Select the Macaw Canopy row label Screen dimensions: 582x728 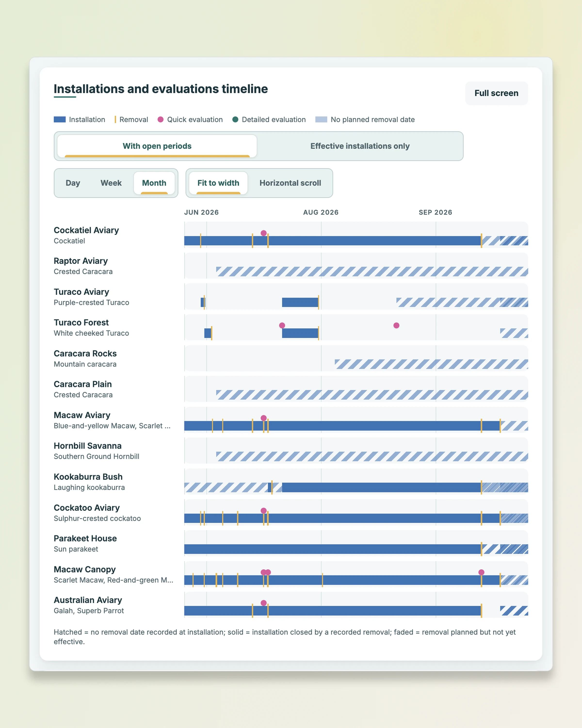[85, 569]
